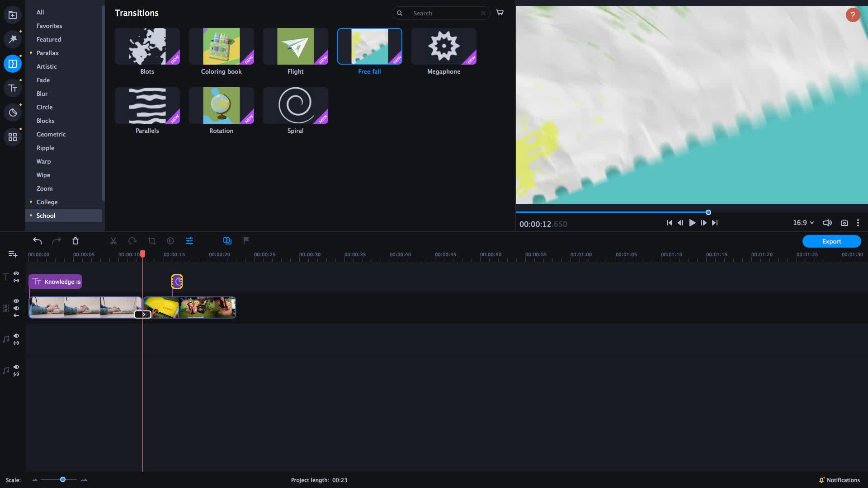Open the 16:9 aspect ratio dropdown
Viewport: 868px width, 488px height.
tap(803, 222)
